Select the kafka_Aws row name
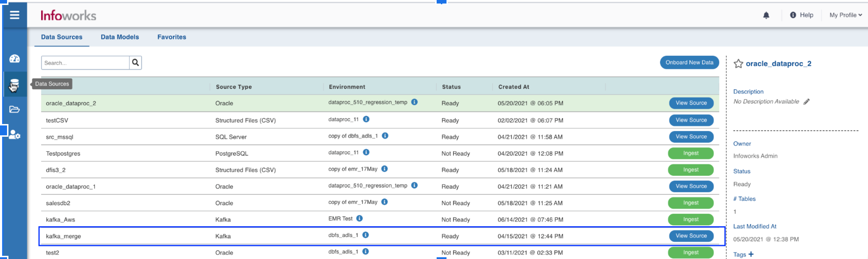Viewport: 868px width, 259px height. (61, 220)
